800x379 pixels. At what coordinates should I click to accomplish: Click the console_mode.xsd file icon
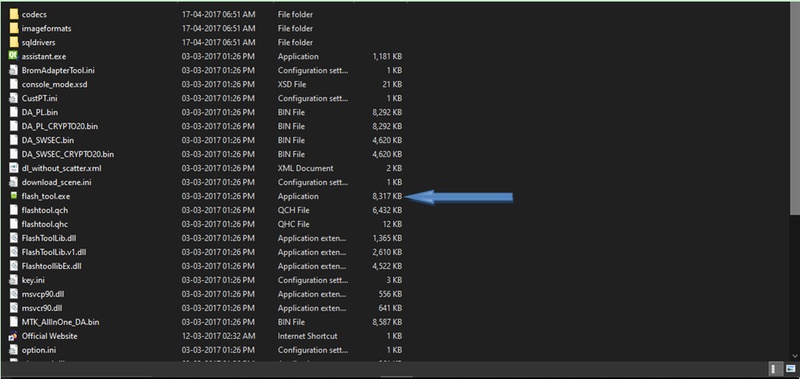tap(14, 84)
